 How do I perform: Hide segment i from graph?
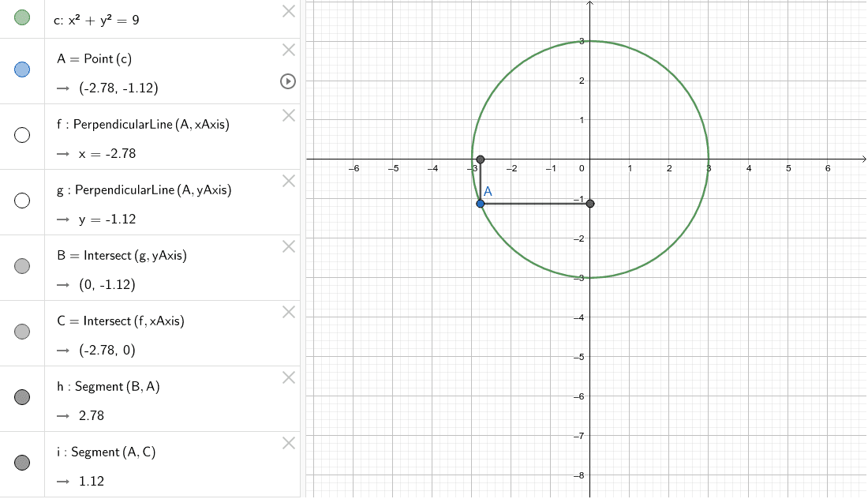[x=22, y=463]
